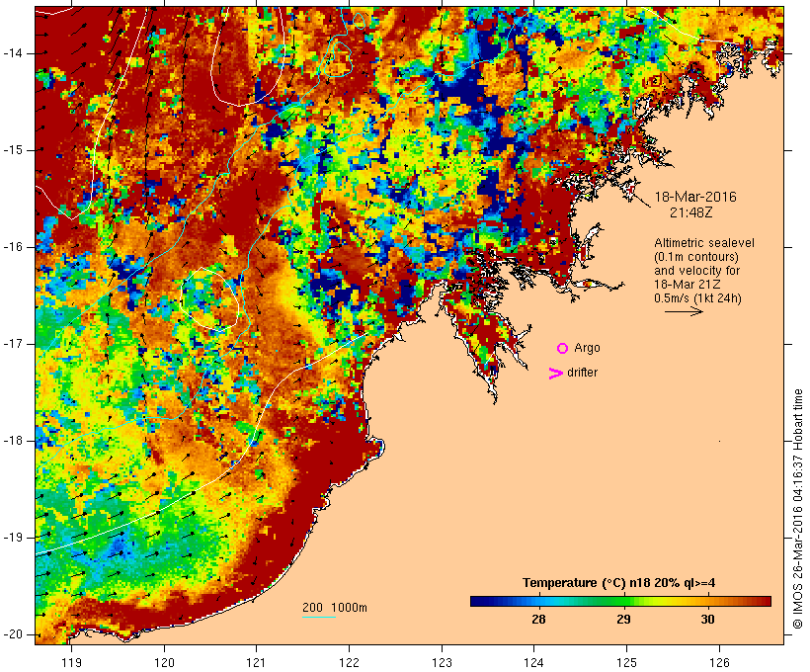Image resolution: width=810 pixels, height=672 pixels.
Task: Click the color bar tick label '28'
Action: (538, 620)
